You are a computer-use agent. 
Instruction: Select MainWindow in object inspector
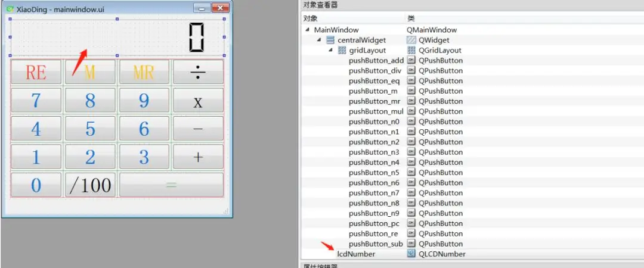click(336, 30)
